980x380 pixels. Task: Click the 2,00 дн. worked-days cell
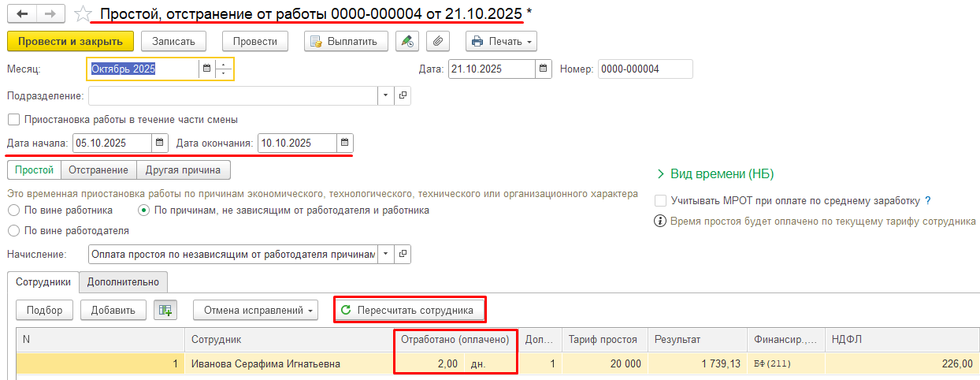[455, 363]
